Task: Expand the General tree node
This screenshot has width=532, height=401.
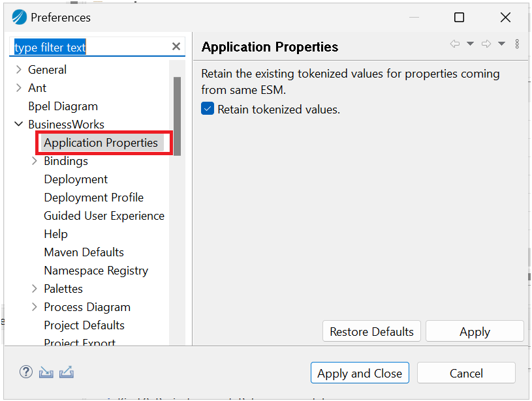Action: point(18,70)
